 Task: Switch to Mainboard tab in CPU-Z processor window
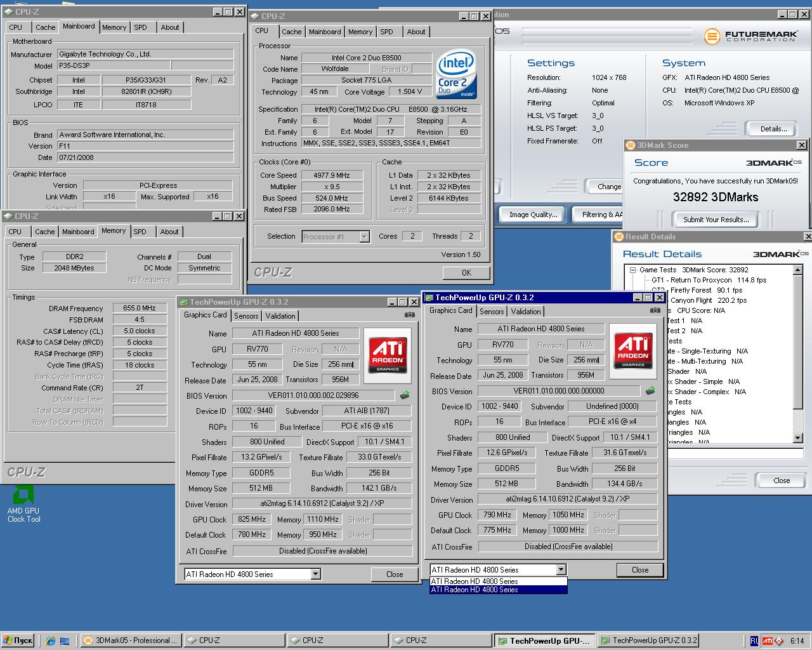point(325,32)
